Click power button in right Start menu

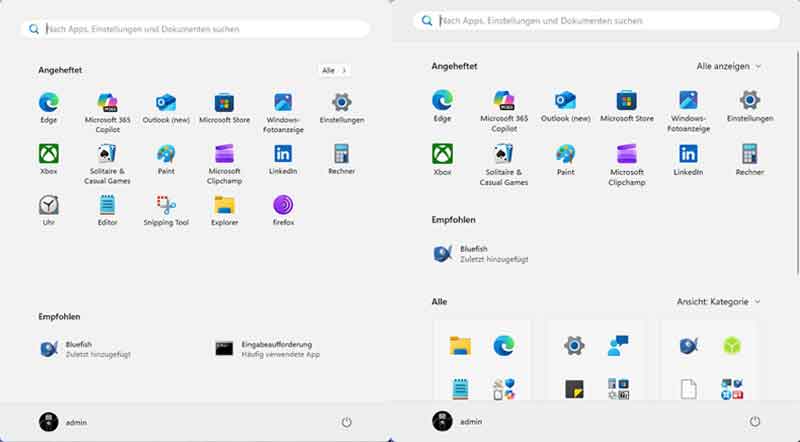(x=755, y=422)
